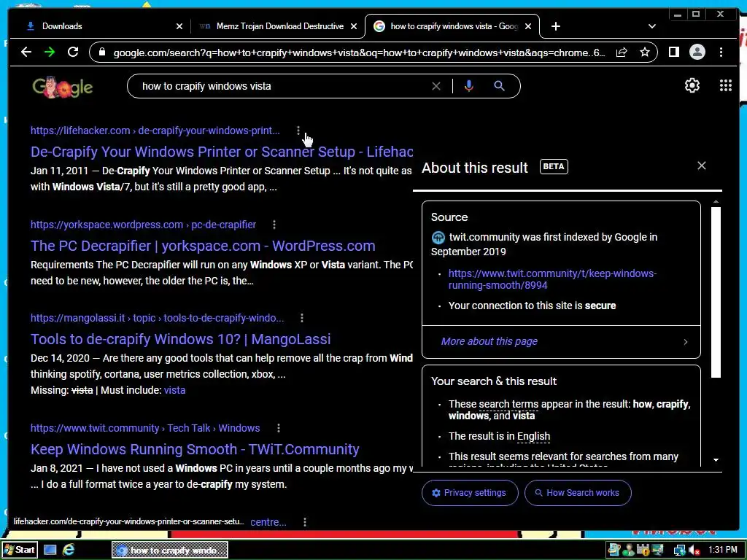
Task: Close the Google search tab
Action: tap(528, 27)
